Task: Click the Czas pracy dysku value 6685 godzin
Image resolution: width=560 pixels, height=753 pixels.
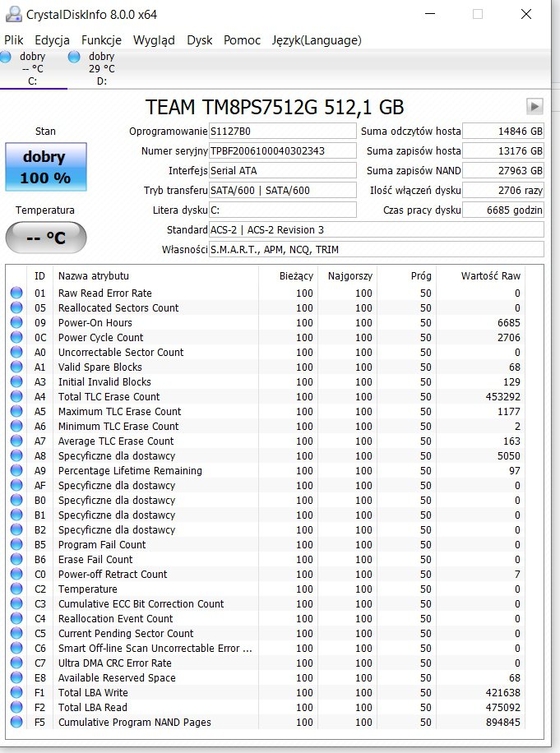Action: [502, 210]
